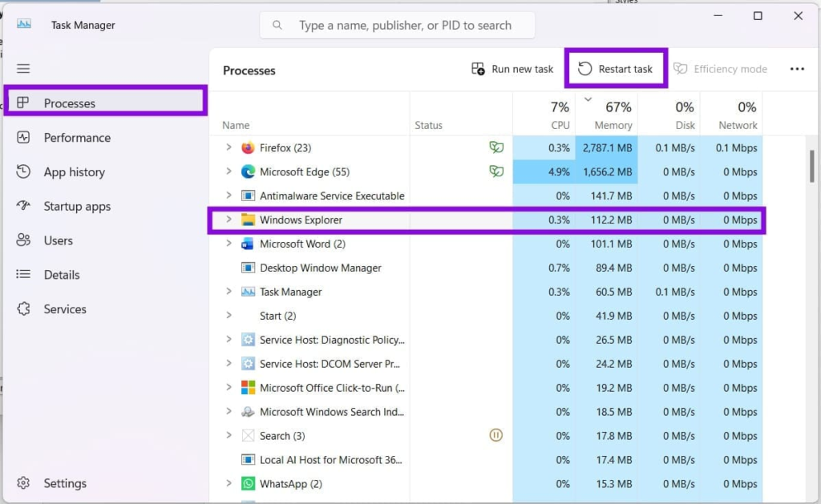Open the more options ellipsis menu

click(x=797, y=69)
